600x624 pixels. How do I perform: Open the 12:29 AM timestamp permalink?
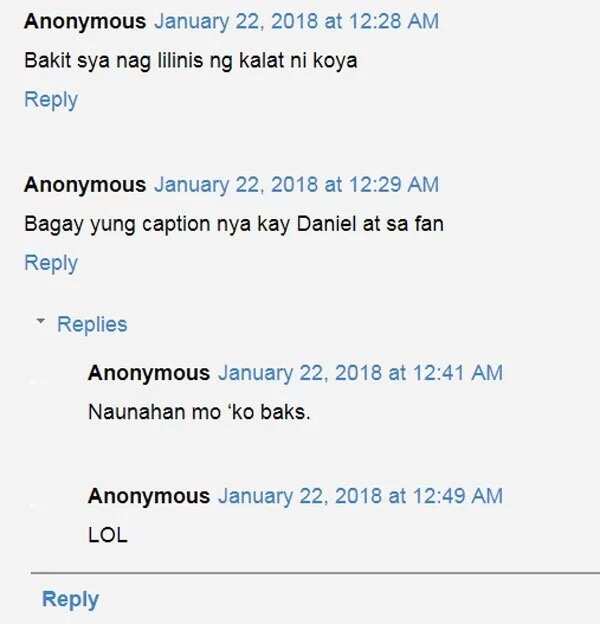coord(296,185)
